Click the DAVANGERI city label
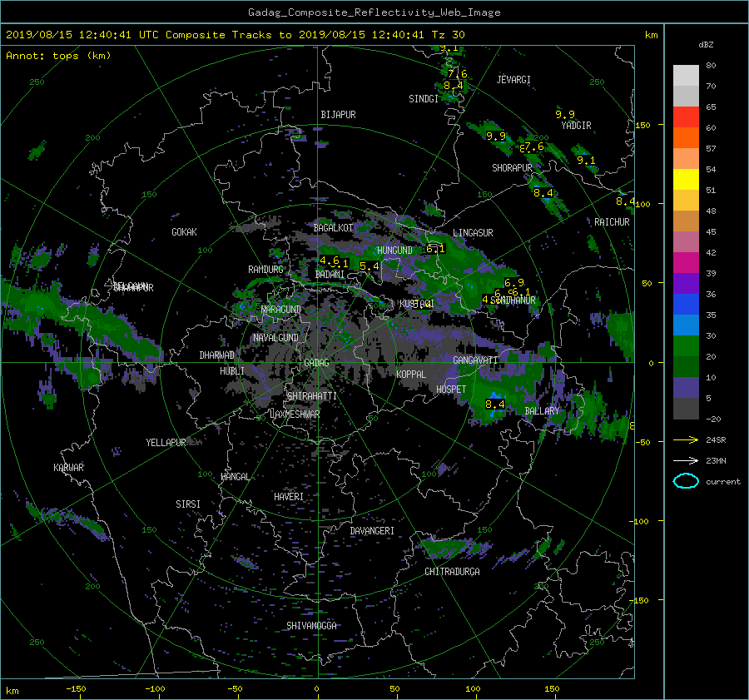749x700 pixels. [372, 531]
